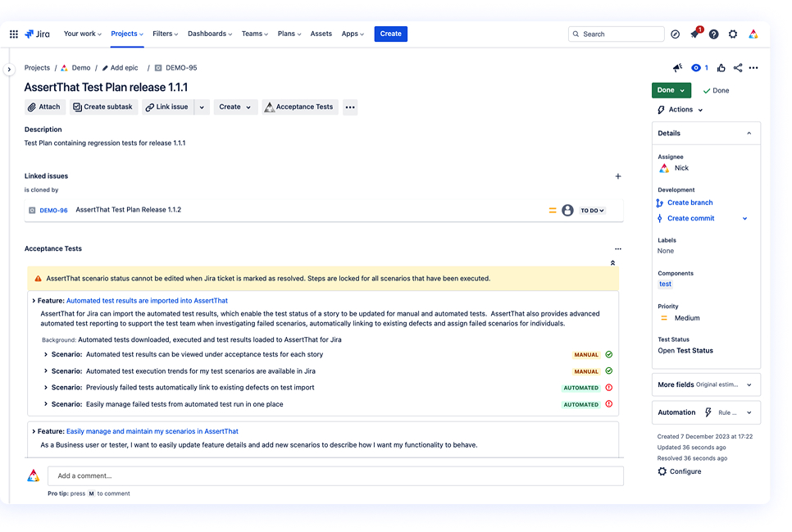Click the watch (eye) icon on the issue
This screenshot has width=792, height=532.
[696, 68]
